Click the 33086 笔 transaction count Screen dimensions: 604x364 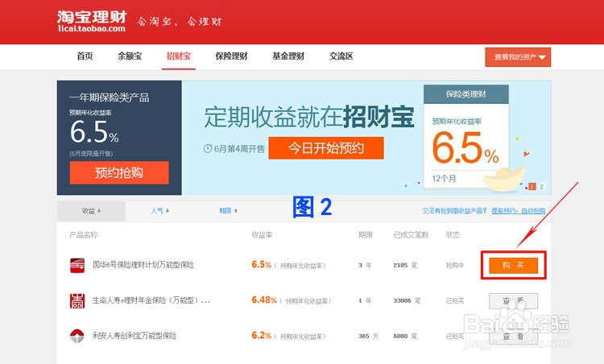(406, 301)
